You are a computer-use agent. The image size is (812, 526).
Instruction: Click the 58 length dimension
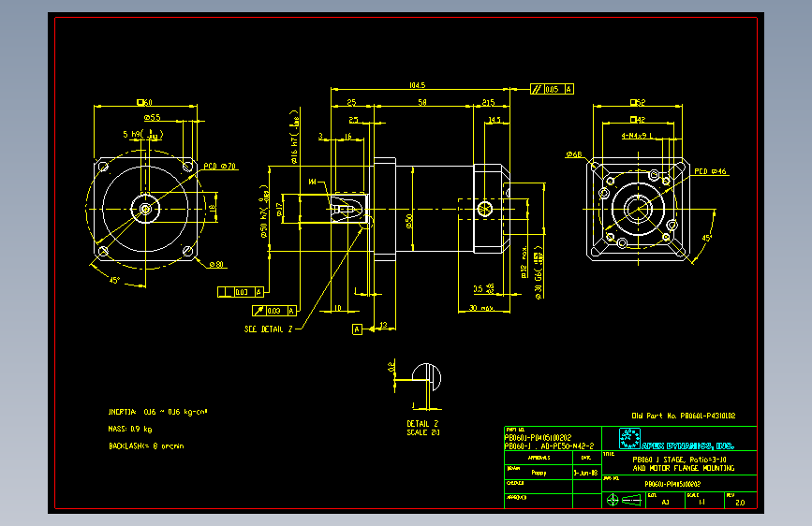422,103
